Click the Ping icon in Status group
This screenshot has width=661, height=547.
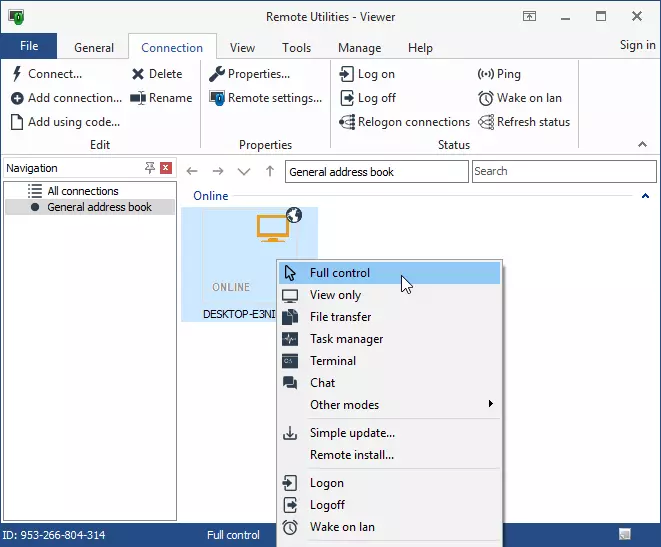tap(487, 74)
